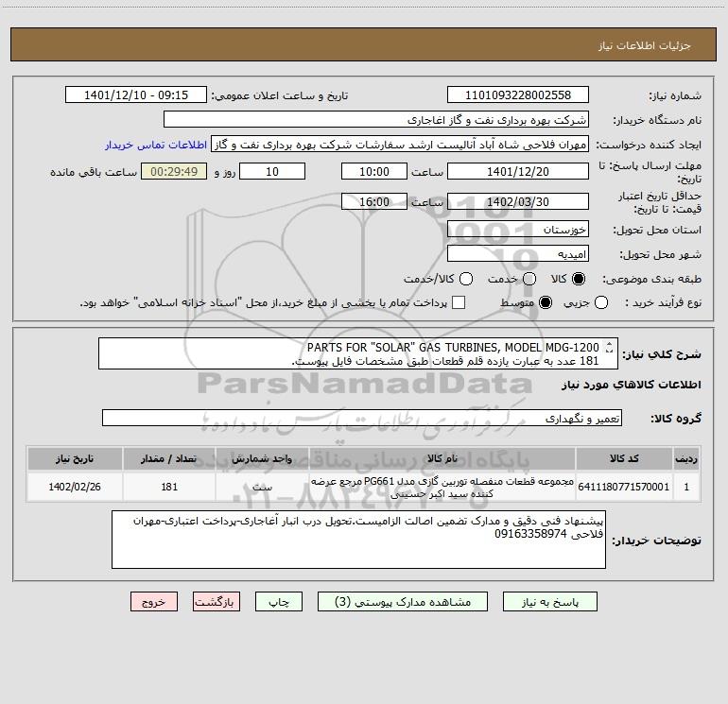Screen dimensions: 728x704
Task: Click the کد کالا column header
Action: [624, 458]
